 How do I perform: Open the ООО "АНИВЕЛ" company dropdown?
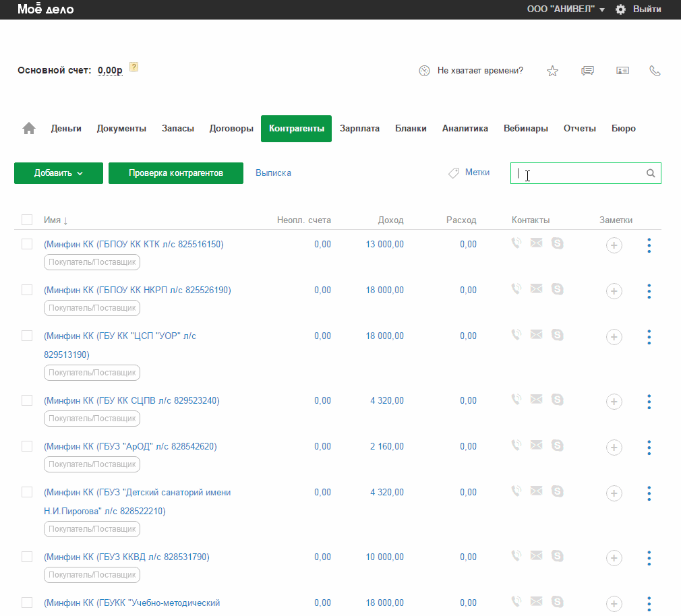pyautogui.click(x=565, y=9)
